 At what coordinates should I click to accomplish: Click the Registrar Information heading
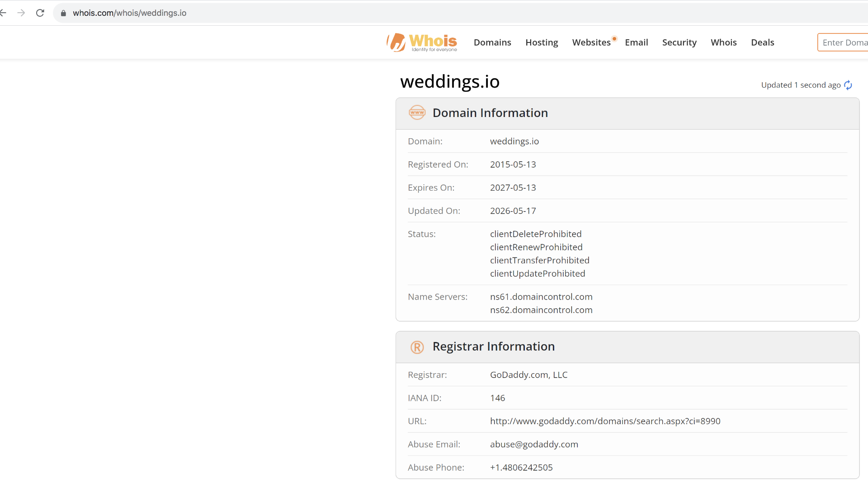click(x=493, y=347)
